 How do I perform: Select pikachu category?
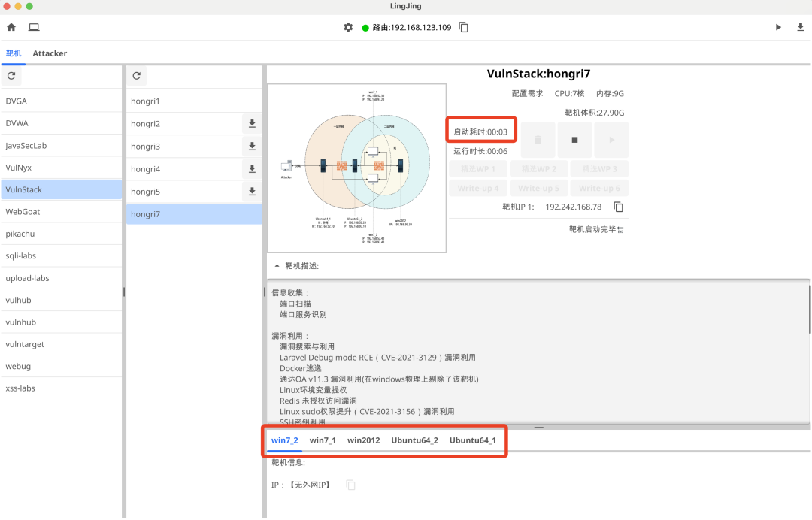(x=61, y=234)
